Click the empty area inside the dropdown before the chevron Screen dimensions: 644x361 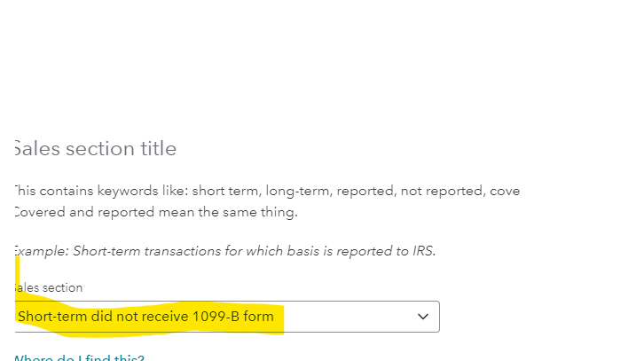click(349, 317)
